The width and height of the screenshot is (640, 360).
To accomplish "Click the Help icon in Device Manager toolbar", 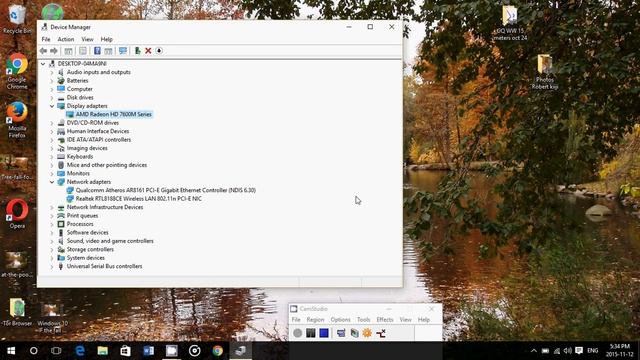I will point(97,51).
